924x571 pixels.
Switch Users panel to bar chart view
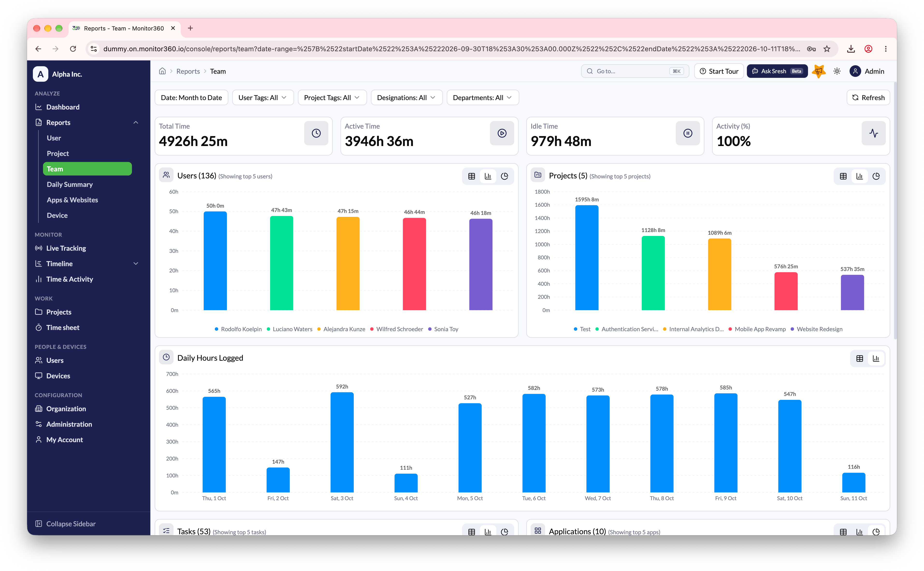point(488,176)
